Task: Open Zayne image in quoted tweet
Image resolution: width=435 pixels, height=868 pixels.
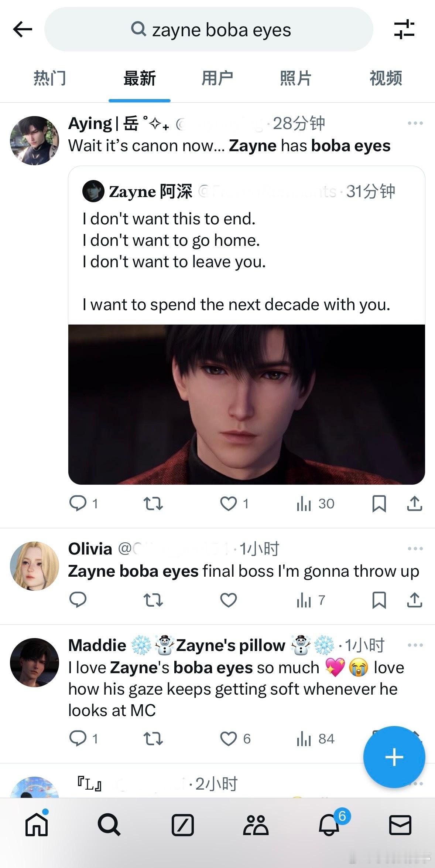Action: tap(247, 404)
